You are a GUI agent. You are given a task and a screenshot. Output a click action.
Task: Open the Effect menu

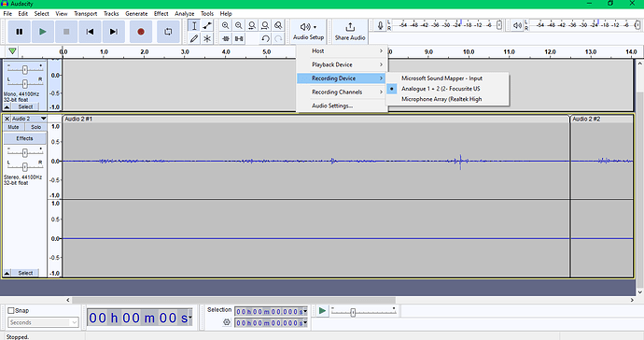161,14
